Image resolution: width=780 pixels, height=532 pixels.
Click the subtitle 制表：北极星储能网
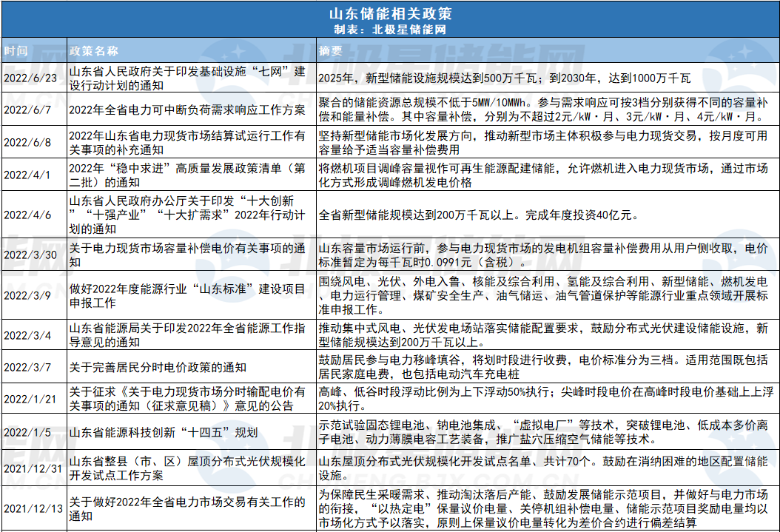point(390,30)
